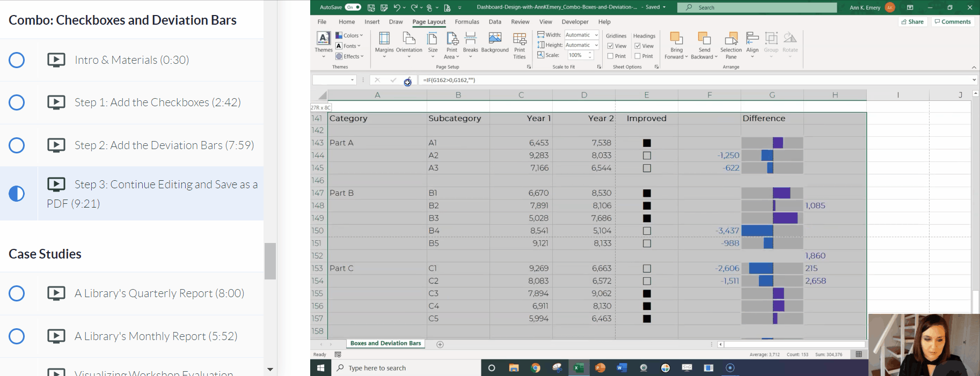Open the Width Automatic dropdown
This screenshot has height=376, width=980.
(x=596, y=35)
